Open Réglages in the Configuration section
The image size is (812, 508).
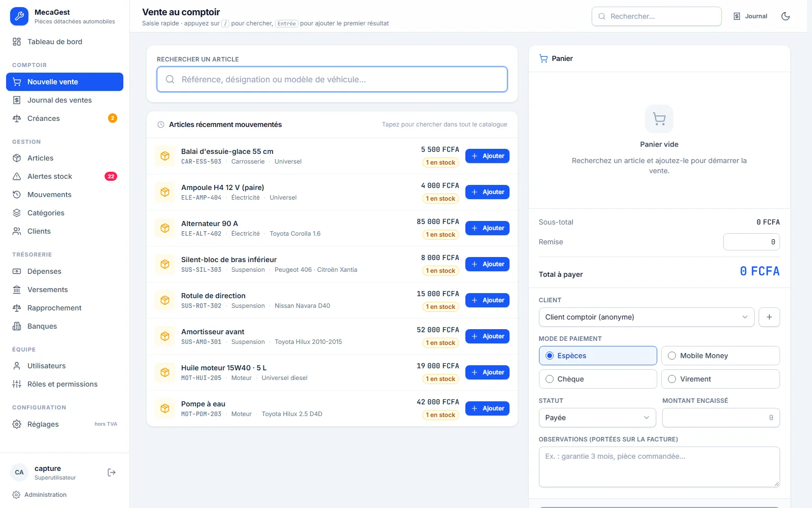point(64,424)
